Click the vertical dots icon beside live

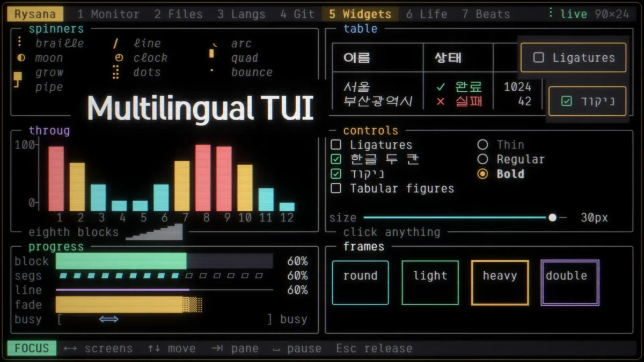click(x=551, y=13)
